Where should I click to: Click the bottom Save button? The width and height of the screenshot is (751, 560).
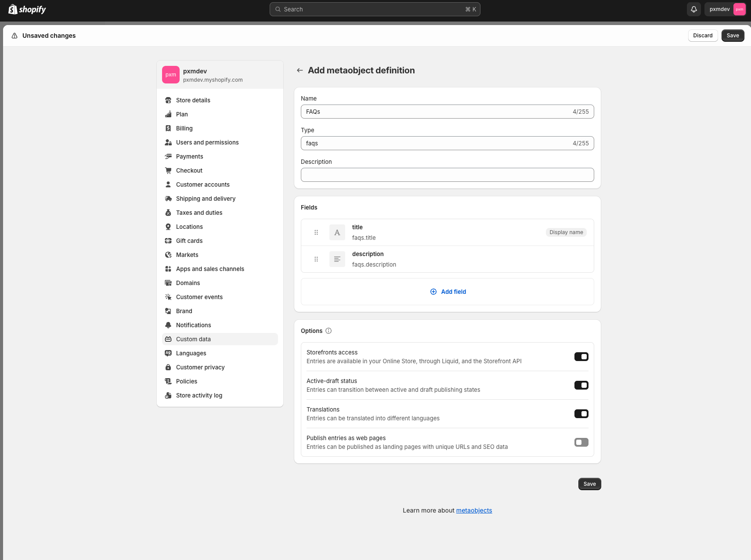pos(589,484)
